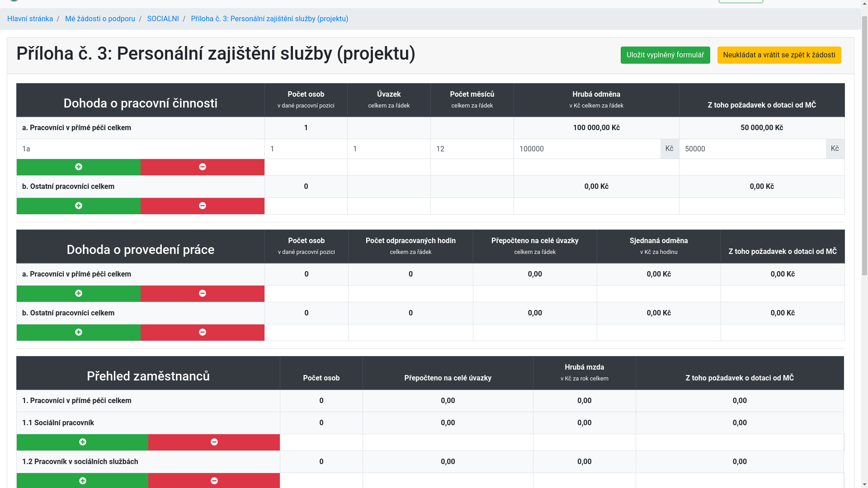
Task: Focus the position name field containing 1a
Action: coord(140,149)
